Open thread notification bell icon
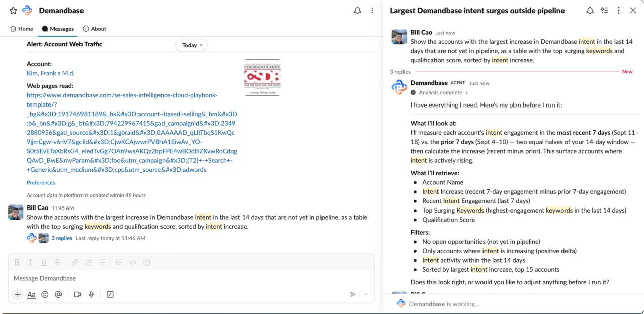Screen dimensions: 644x314 click(x=590, y=11)
